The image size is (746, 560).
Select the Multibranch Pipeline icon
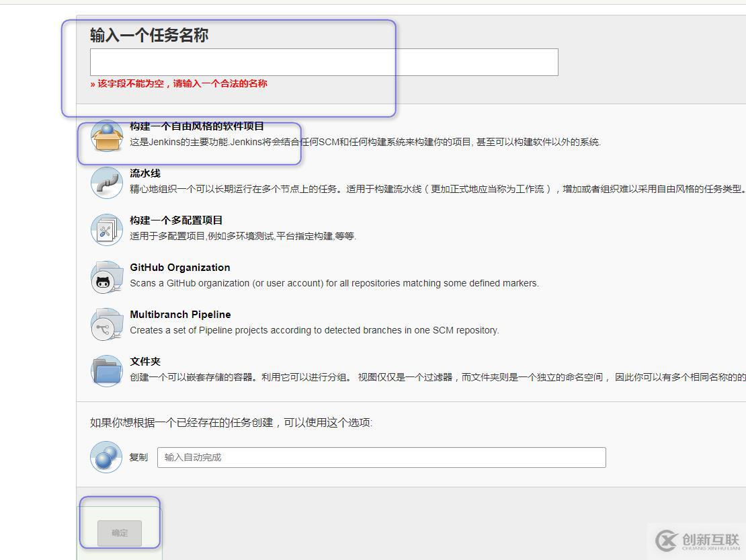107,324
